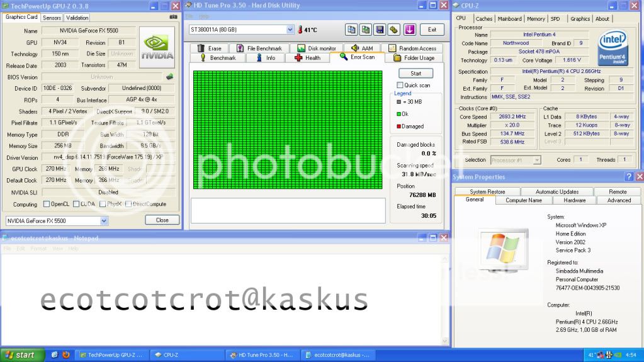Open the Remote tab in System Properties

618,192
